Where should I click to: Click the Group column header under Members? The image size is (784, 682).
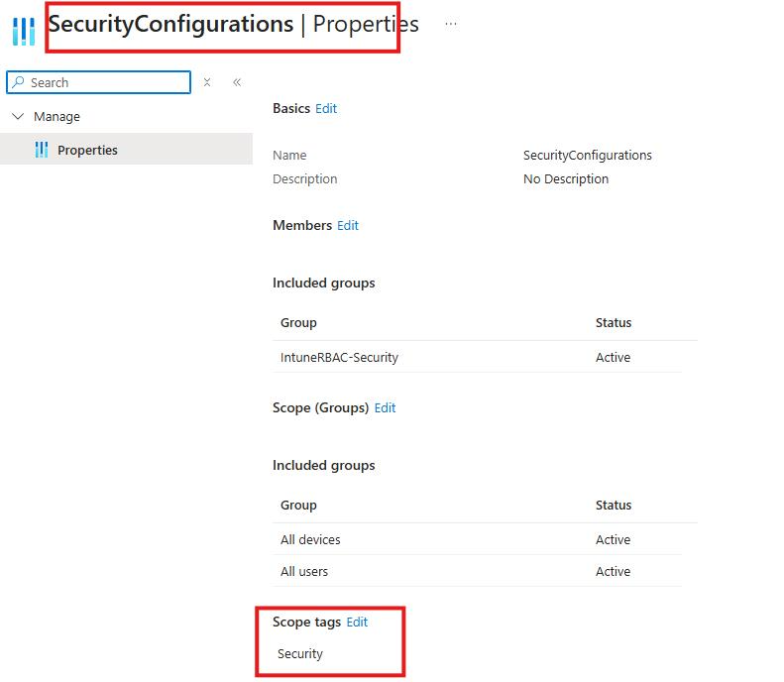(298, 322)
